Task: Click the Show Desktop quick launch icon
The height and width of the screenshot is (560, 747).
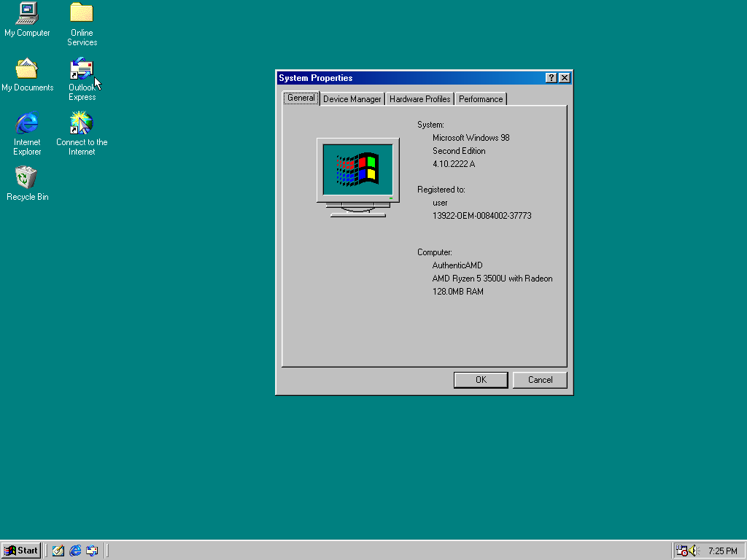Action: point(58,551)
